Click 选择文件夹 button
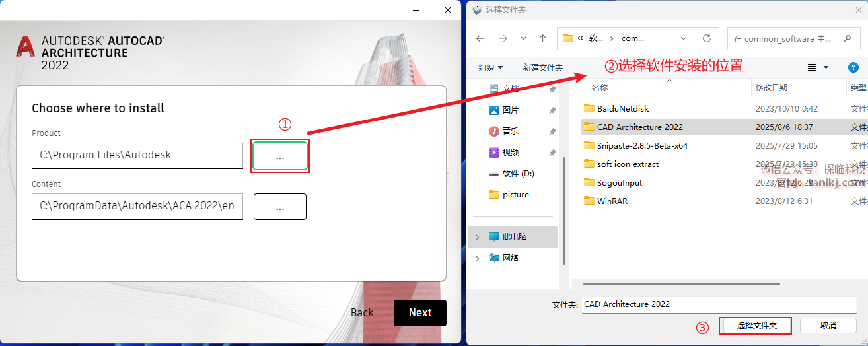Viewport: 868px width, 346px height. [x=756, y=326]
